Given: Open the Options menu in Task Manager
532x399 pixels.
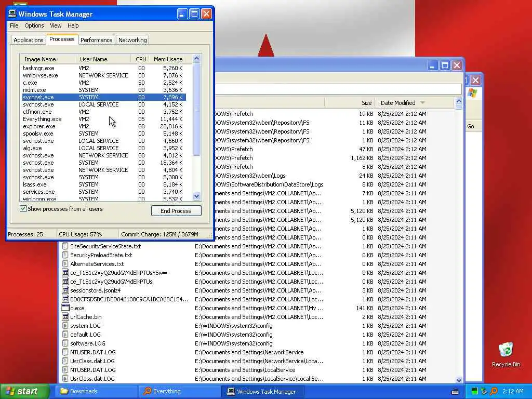Looking at the screenshot, I should [x=34, y=25].
